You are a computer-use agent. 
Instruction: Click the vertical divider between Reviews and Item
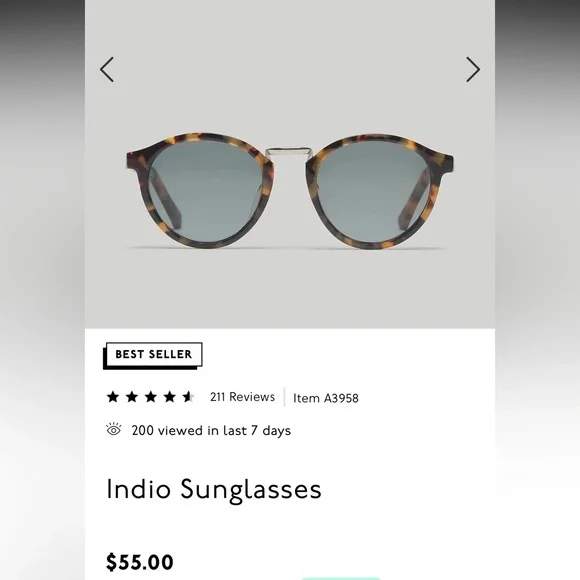284,397
